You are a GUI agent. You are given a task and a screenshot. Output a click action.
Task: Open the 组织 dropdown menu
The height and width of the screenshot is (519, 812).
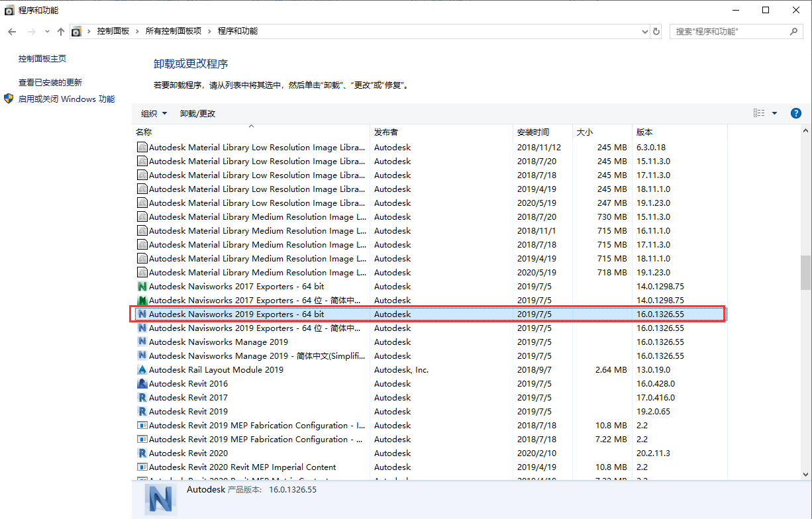[x=154, y=114]
